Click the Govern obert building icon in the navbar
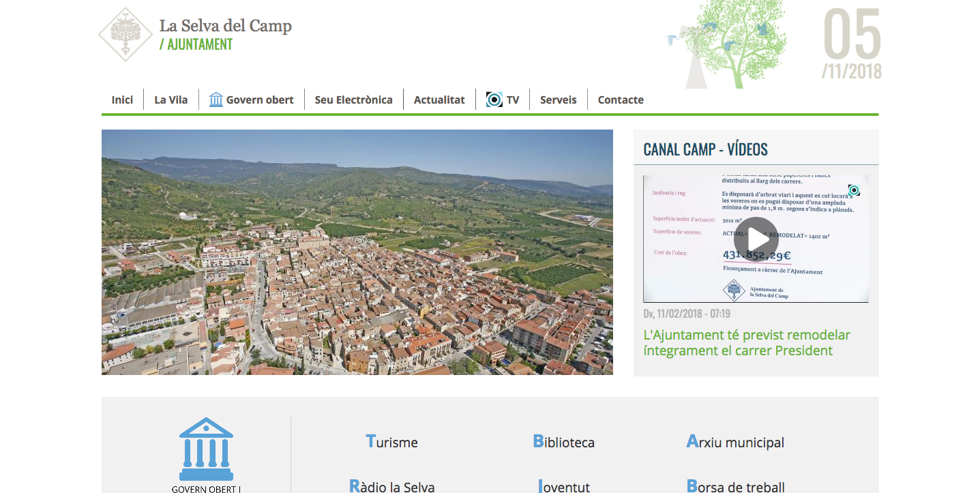Viewport: 980px width, 493px height. tap(216, 100)
